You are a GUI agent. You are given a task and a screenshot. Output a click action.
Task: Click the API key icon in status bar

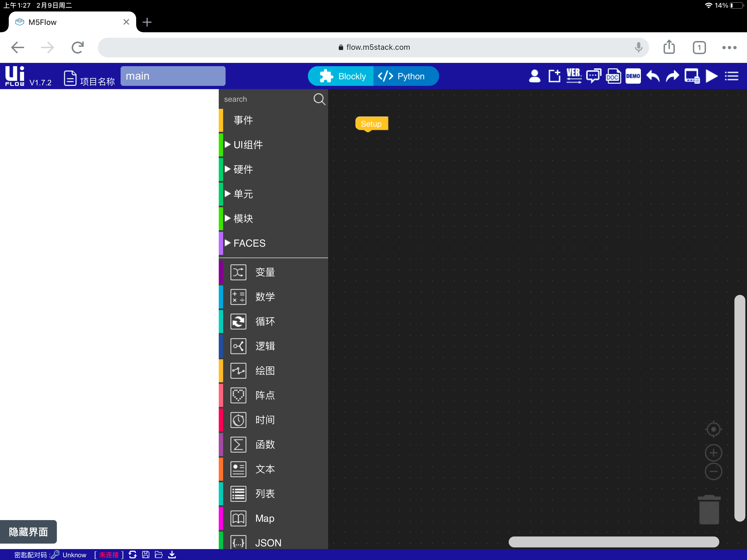pos(55,555)
